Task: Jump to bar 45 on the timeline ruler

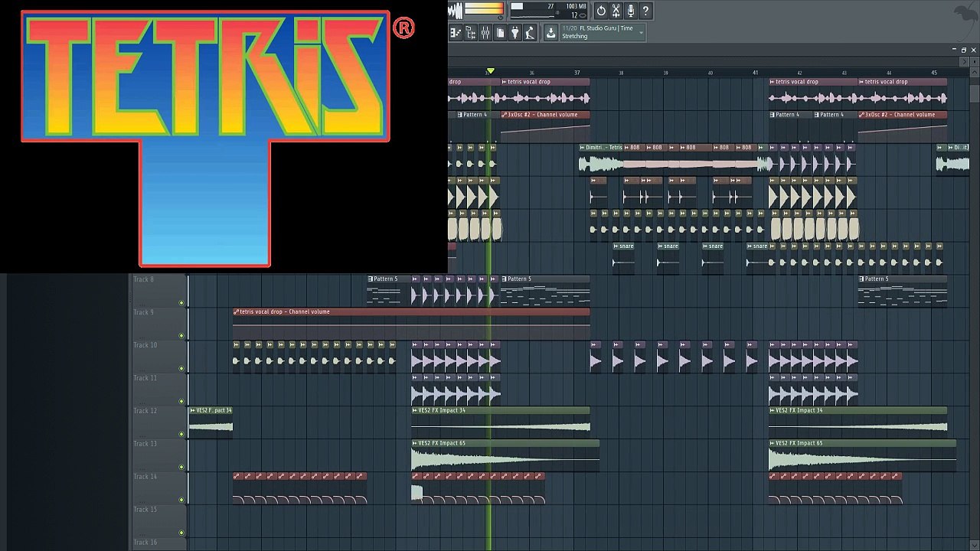Action: click(934, 73)
